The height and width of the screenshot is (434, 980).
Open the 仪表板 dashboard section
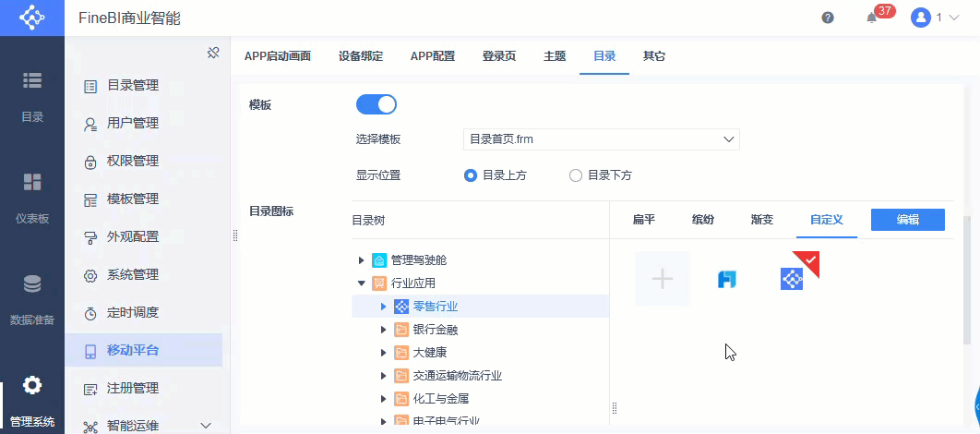32,197
